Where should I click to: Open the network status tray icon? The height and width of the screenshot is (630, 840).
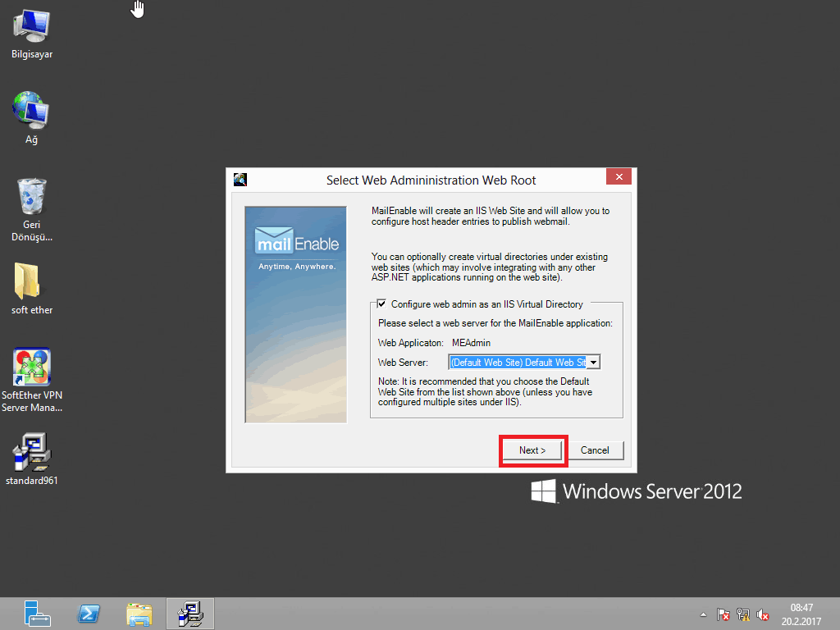743,614
